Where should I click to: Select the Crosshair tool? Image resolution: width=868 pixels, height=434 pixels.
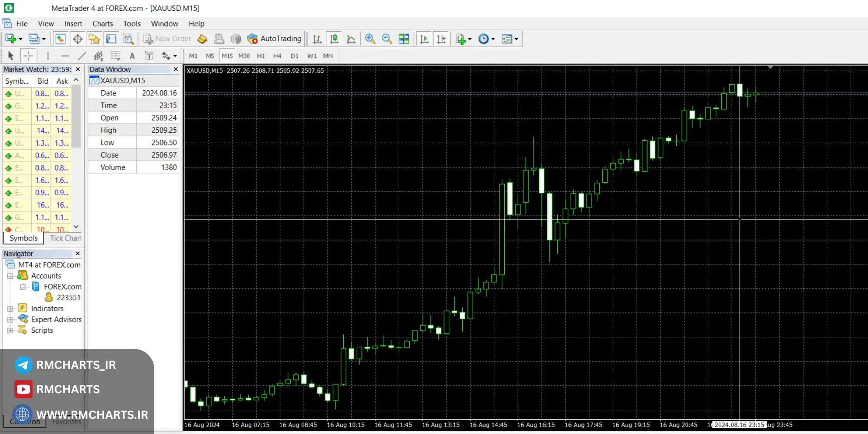pos(28,56)
